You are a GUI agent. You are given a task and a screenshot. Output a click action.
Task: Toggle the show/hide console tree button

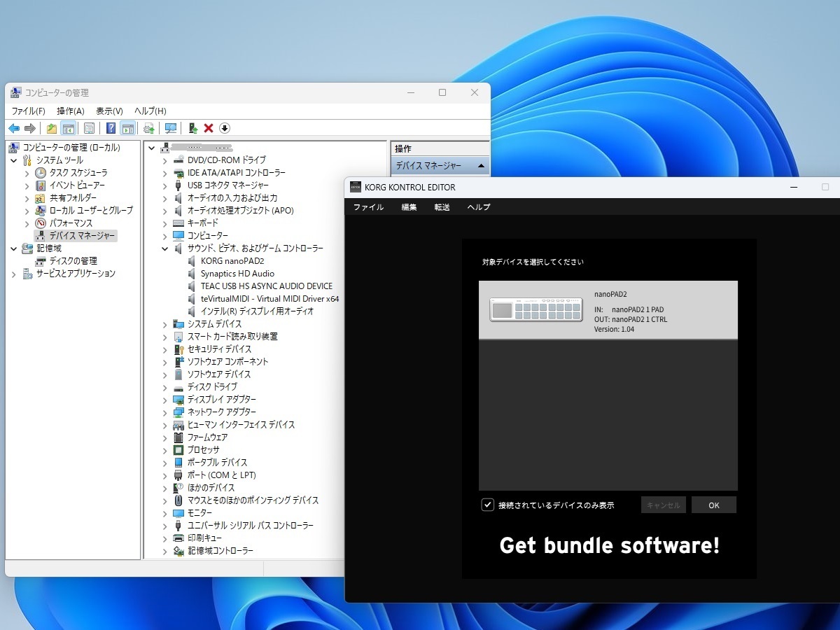[68, 128]
